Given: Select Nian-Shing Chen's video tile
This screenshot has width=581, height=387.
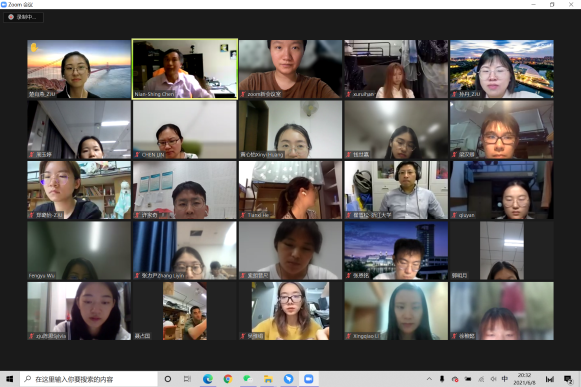Looking at the screenshot, I should (185, 69).
